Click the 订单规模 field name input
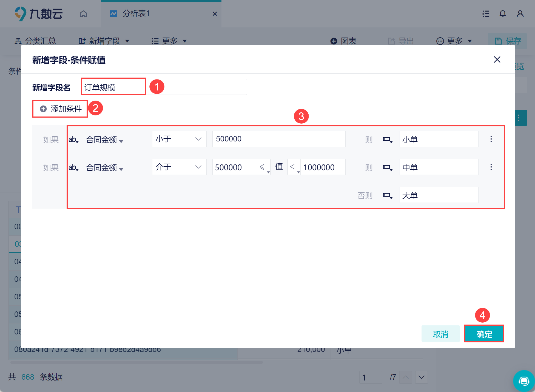Viewport: 535px width, 392px height. pyautogui.click(x=113, y=87)
